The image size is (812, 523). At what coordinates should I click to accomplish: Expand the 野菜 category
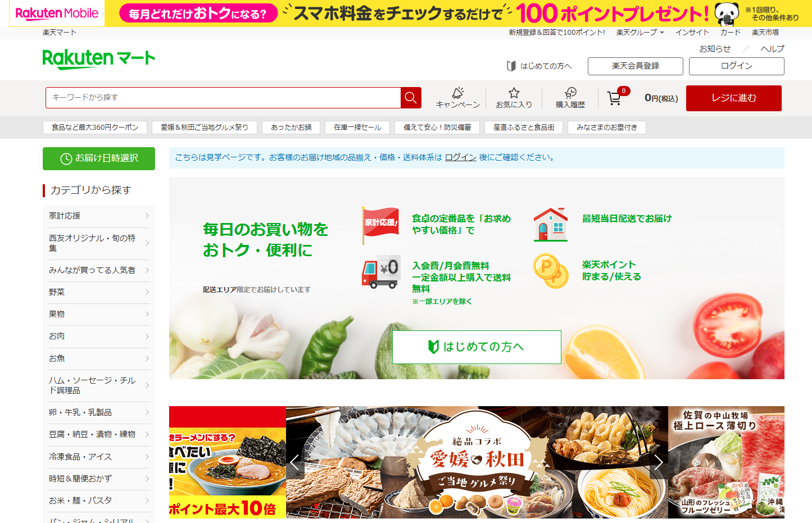(x=98, y=292)
